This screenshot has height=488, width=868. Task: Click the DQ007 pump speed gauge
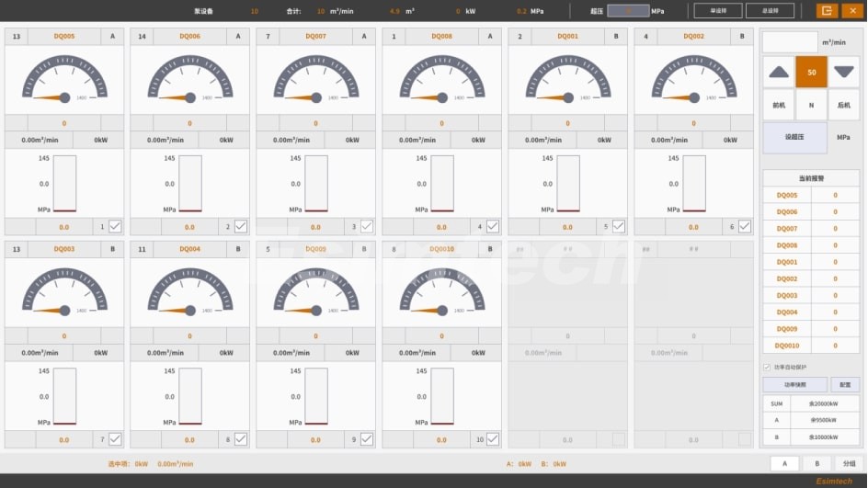[315, 80]
